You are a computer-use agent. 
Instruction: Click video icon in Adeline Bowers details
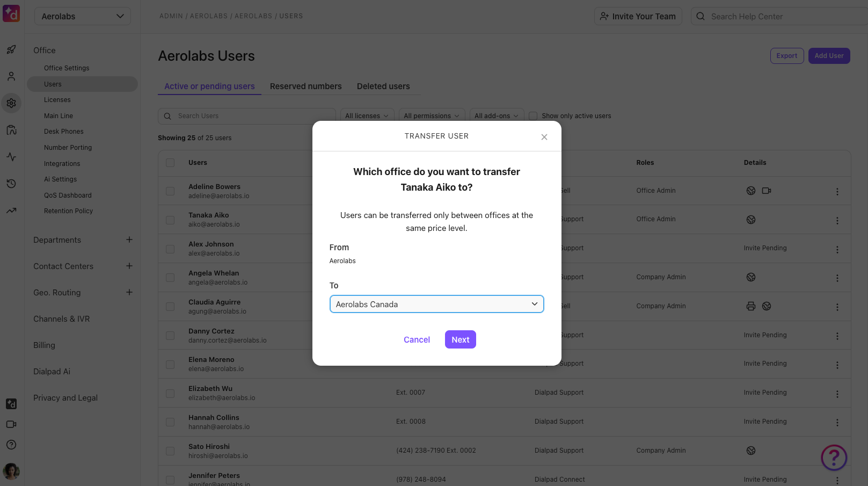tap(767, 191)
